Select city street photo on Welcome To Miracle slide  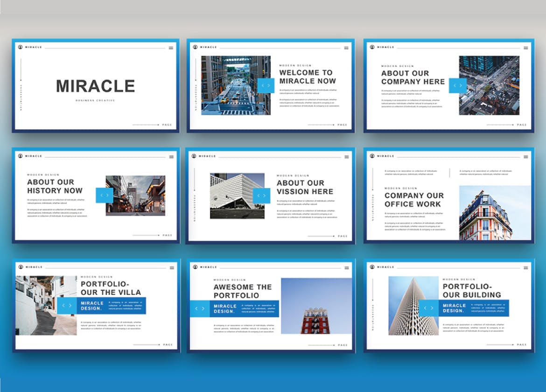click(x=236, y=85)
